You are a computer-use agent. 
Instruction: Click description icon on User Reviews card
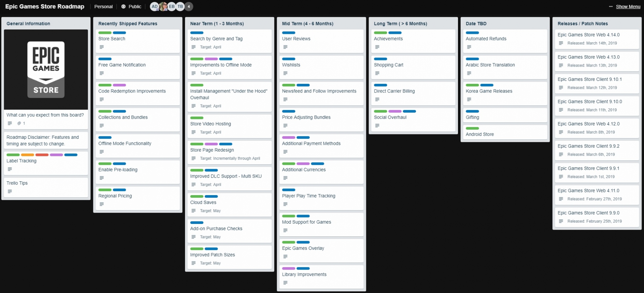(x=285, y=47)
